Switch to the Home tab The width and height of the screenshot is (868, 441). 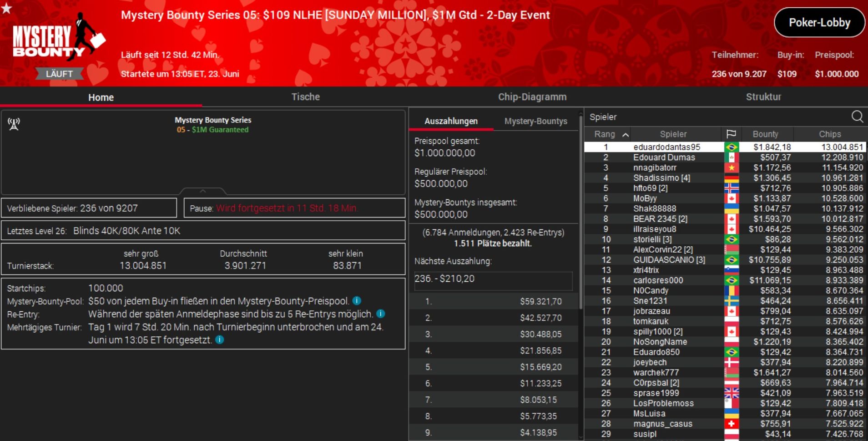pyautogui.click(x=101, y=97)
